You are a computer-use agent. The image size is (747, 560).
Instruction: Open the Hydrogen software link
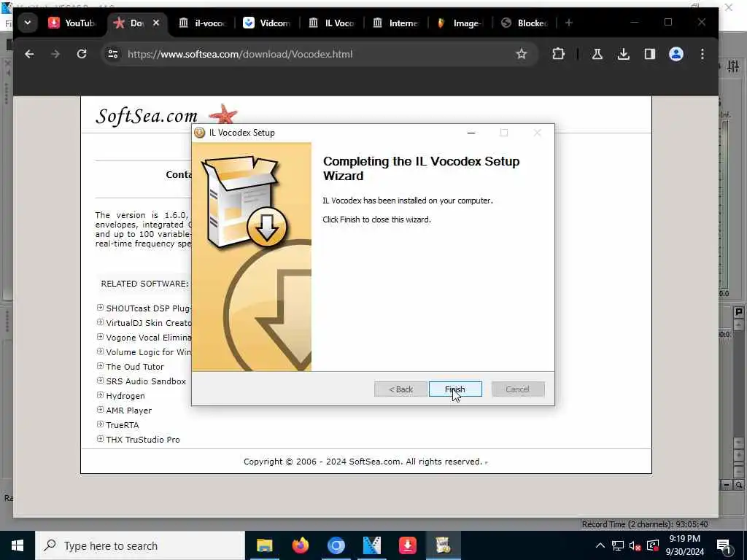click(125, 396)
